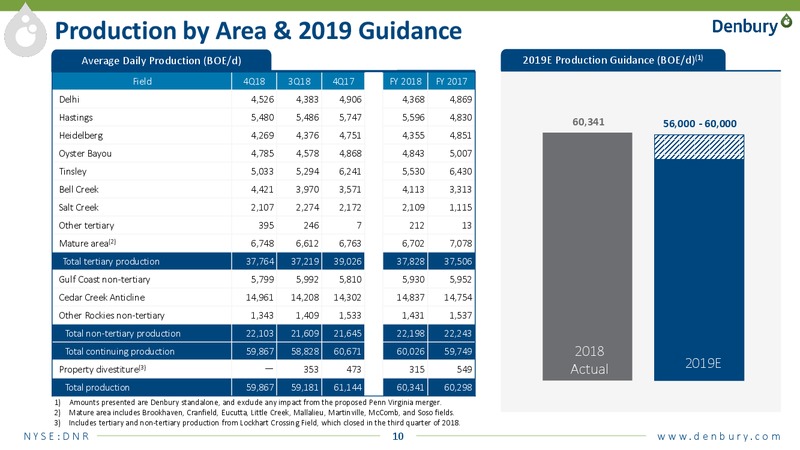The height and width of the screenshot is (450, 800).
Task: Click the gray '2018 Actual' bar
Action: coord(587,257)
